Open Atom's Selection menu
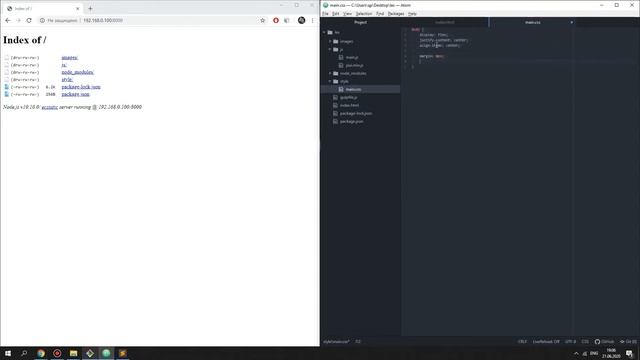The height and width of the screenshot is (360, 640). (x=364, y=14)
